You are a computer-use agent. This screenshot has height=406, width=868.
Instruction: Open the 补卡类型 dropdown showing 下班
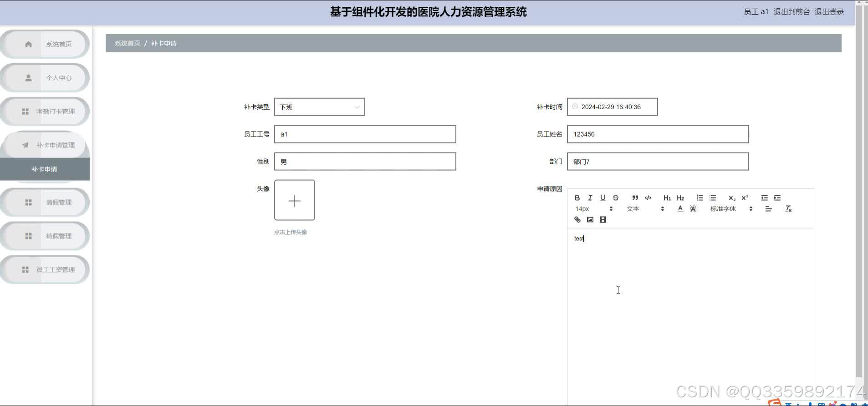coord(319,107)
